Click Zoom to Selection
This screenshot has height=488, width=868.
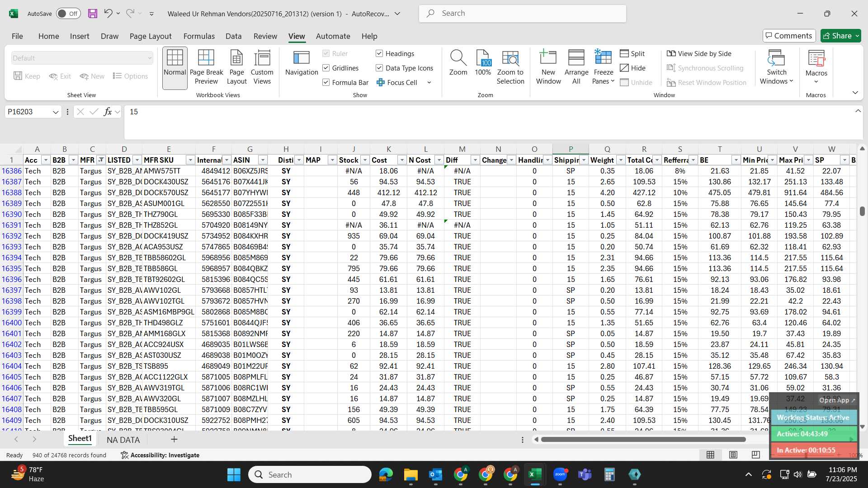coord(510,68)
